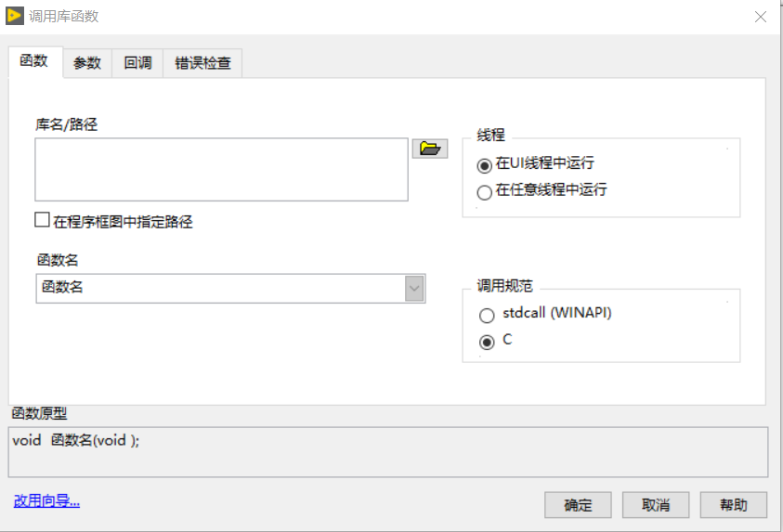Select 在UI线程中运行 radio button
Viewport: 783px width, 532px height.
point(485,165)
